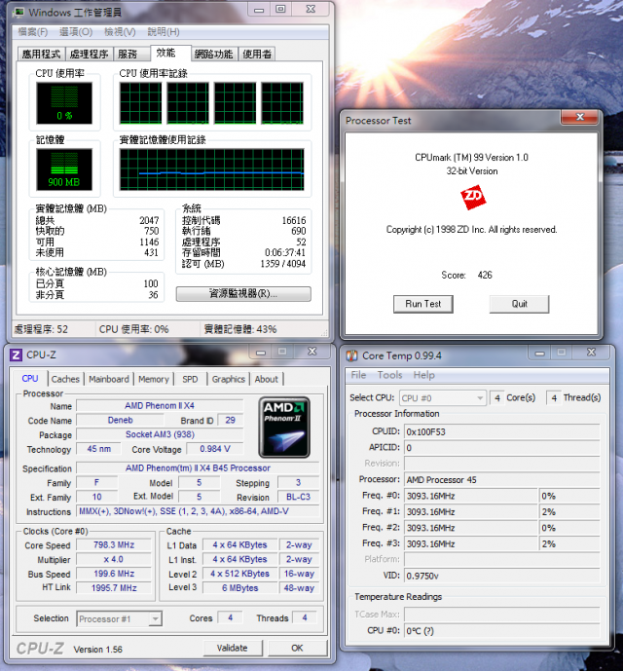Click the AMD Phenom II logo in CPU-Z

point(284,428)
